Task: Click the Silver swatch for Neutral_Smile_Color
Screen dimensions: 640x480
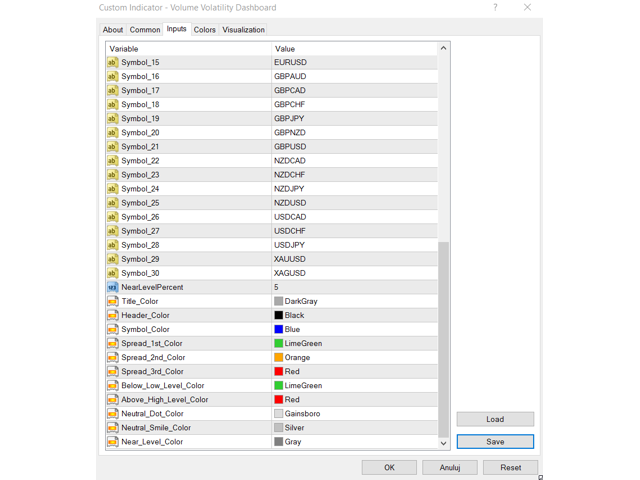Action: 279,428
